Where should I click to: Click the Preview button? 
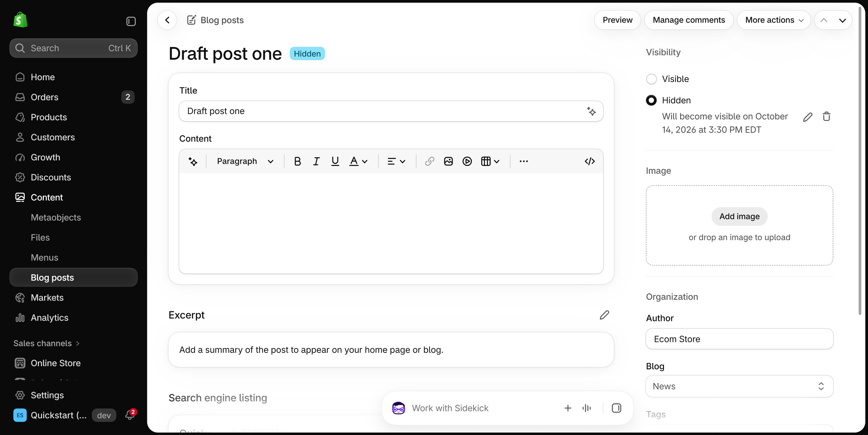617,20
